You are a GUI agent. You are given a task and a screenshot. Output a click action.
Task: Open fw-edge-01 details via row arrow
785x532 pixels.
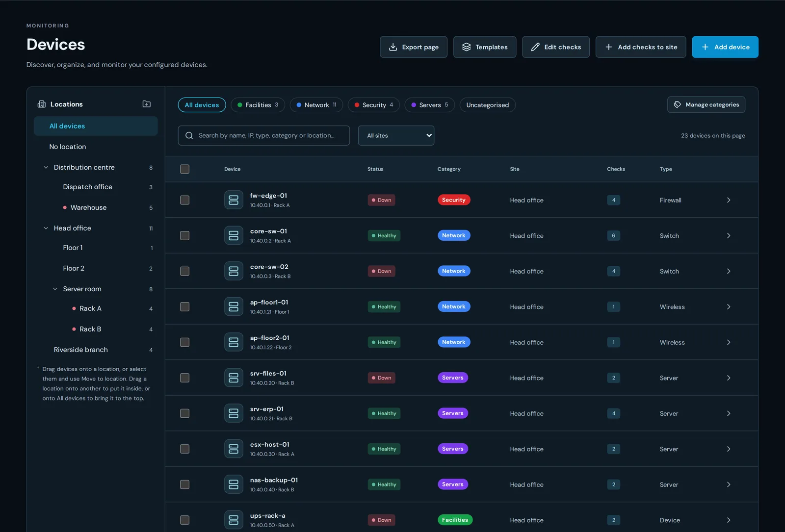729,200
